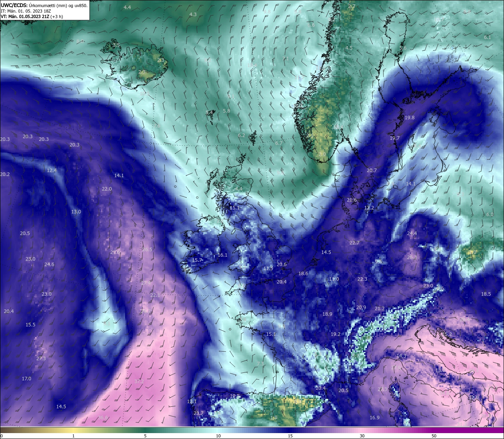This screenshot has width=504, height=439.
Task: Click the 14.3 value label
Action: click(401, 356)
